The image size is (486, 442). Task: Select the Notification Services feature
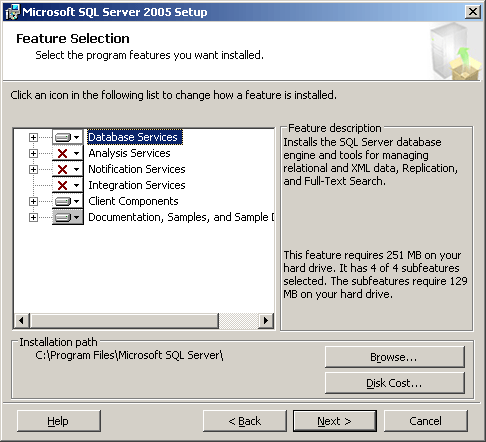tap(137, 169)
